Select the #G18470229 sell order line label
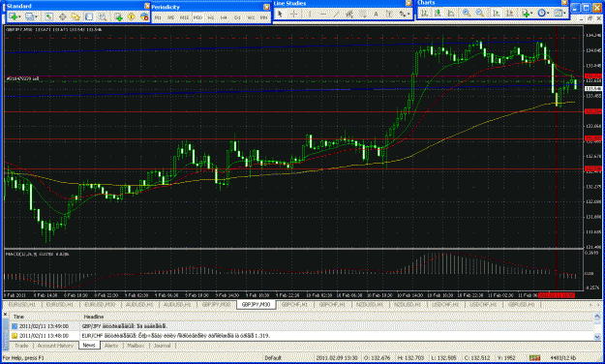The width and height of the screenshot is (605, 364). tap(22, 78)
